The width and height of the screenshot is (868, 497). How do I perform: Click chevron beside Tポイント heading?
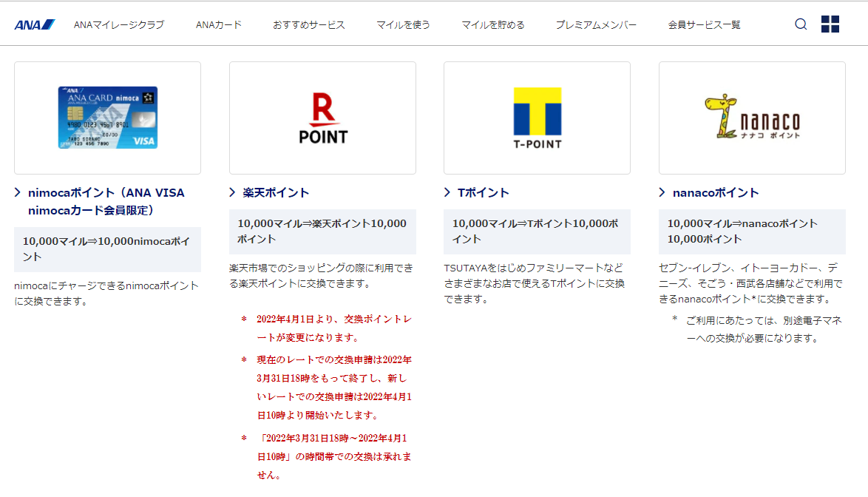click(x=447, y=192)
